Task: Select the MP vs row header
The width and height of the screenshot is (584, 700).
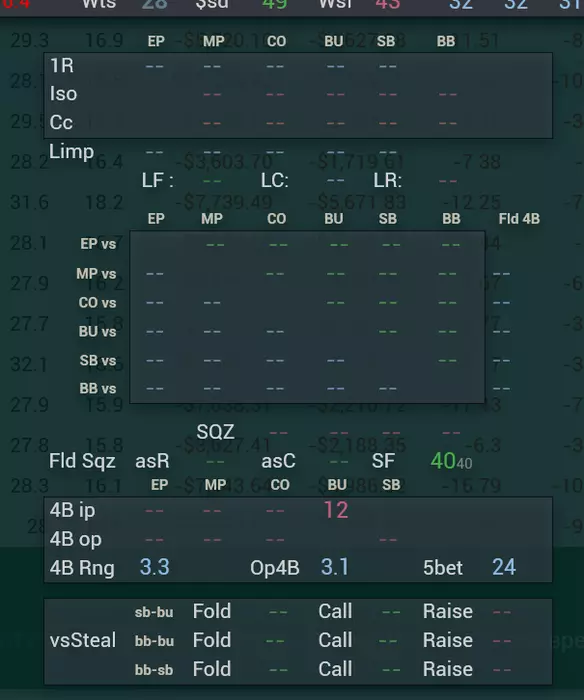Action: point(96,273)
